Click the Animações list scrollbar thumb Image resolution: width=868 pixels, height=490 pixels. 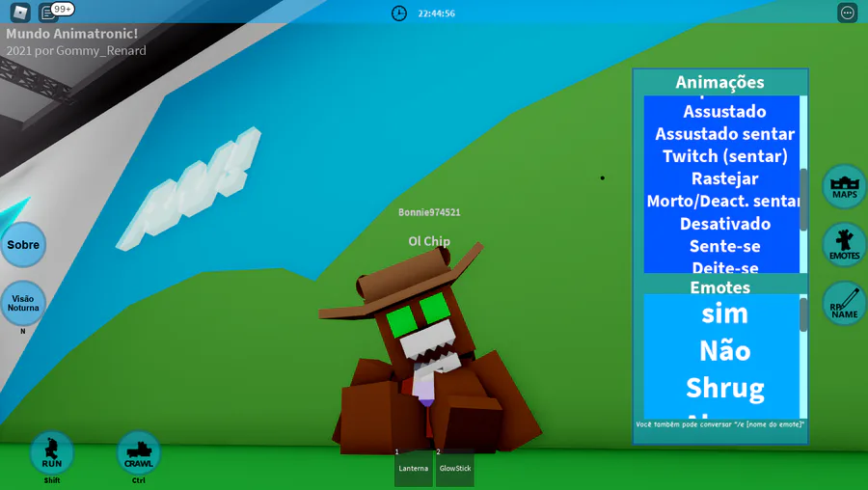803,200
